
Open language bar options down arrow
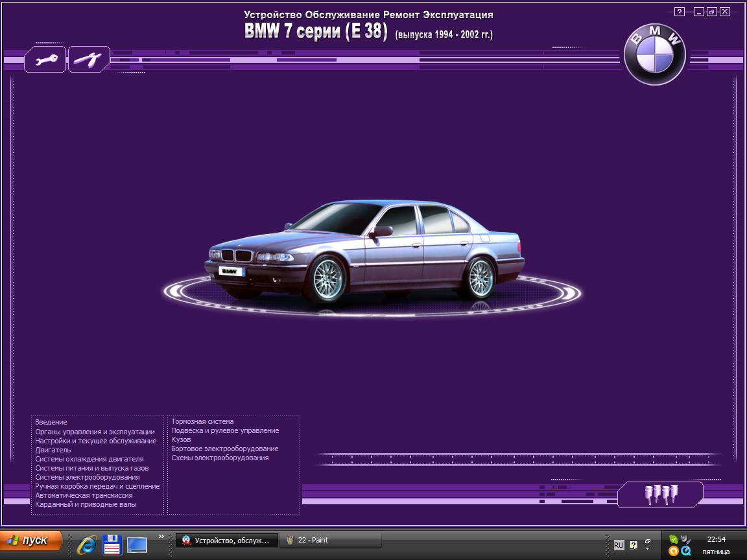[x=647, y=549]
